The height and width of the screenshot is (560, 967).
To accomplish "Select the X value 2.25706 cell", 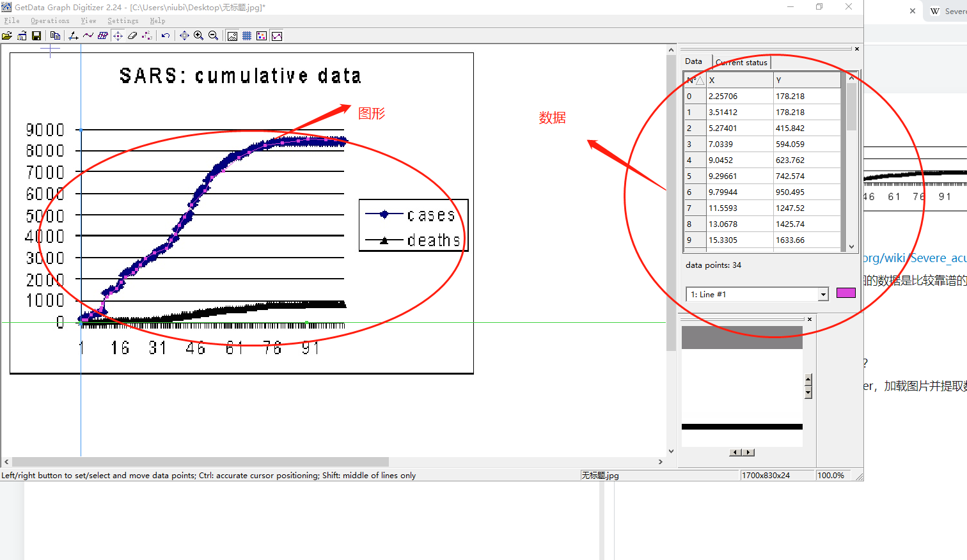I will [739, 96].
